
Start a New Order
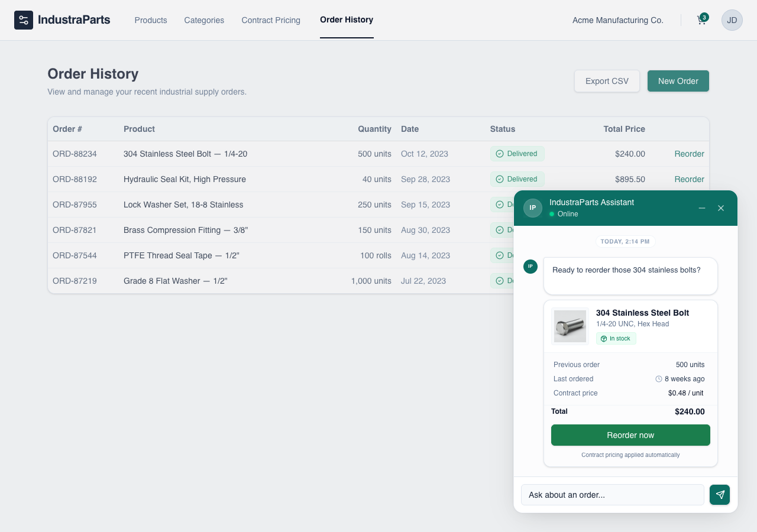(678, 81)
